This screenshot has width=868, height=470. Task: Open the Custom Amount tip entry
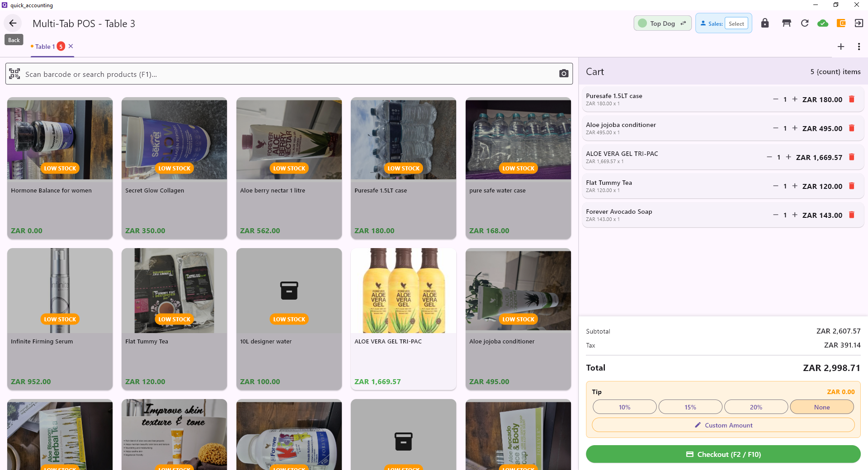coord(723,425)
